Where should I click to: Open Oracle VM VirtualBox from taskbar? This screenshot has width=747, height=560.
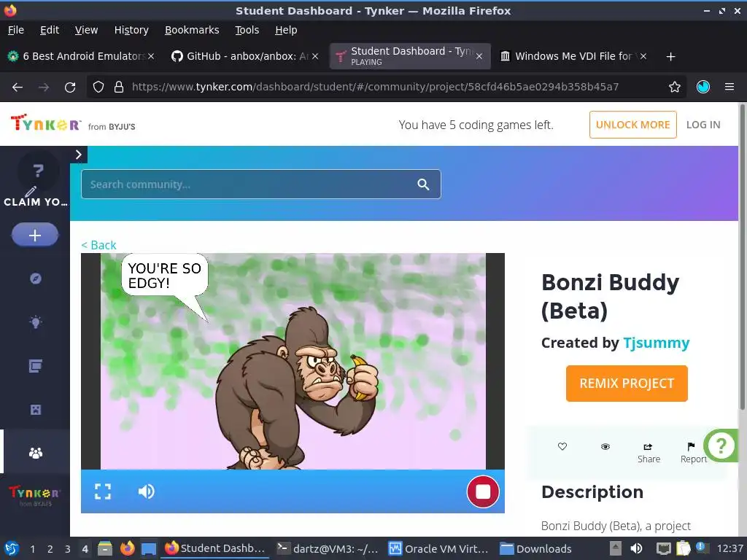point(438,549)
